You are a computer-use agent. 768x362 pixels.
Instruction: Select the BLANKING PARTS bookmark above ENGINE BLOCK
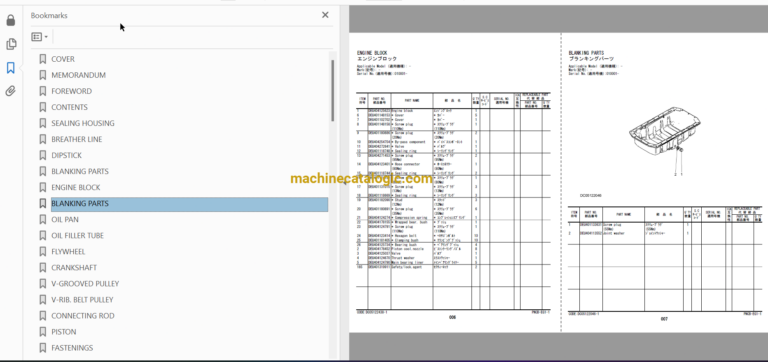pyautogui.click(x=80, y=171)
